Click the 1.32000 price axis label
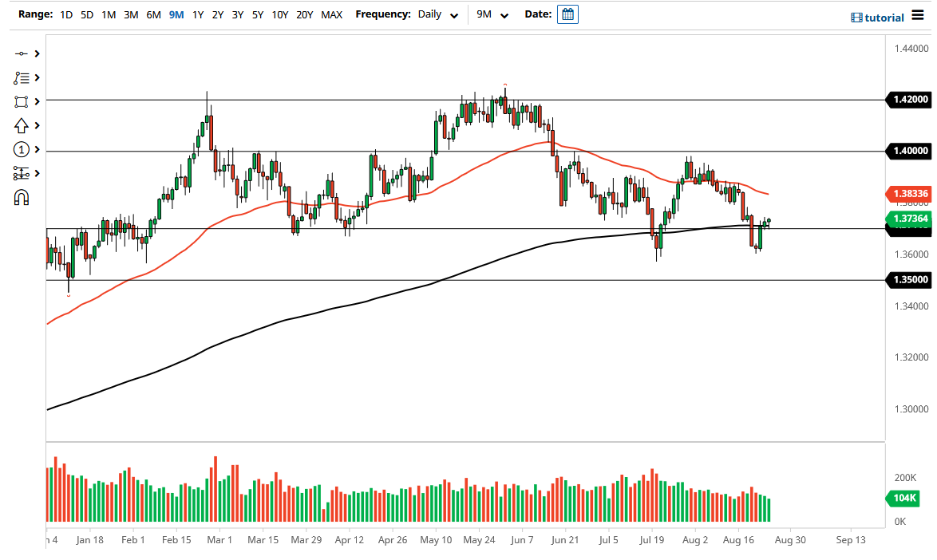Image resolution: width=937 pixels, height=560 pixels. (911, 357)
